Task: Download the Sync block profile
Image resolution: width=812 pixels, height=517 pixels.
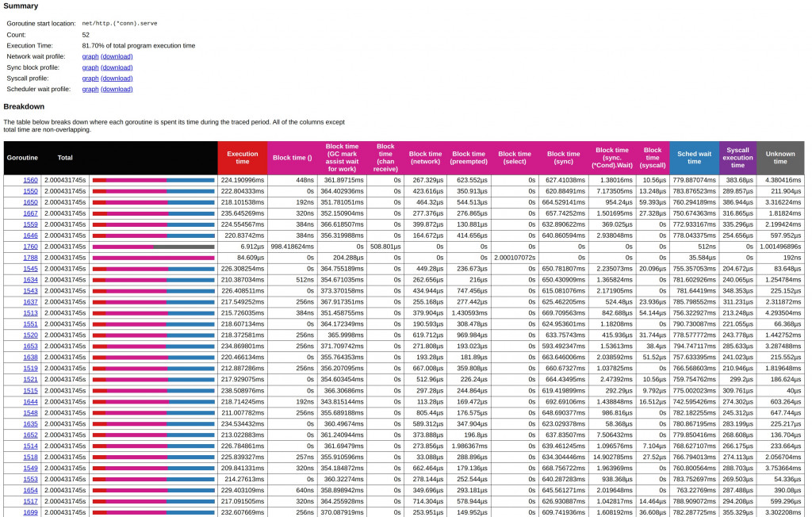Action: (x=117, y=67)
